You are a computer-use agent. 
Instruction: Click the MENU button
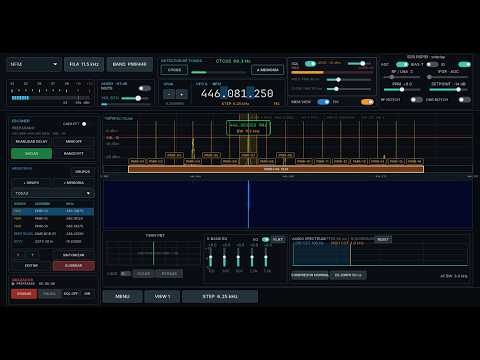pos(122,296)
